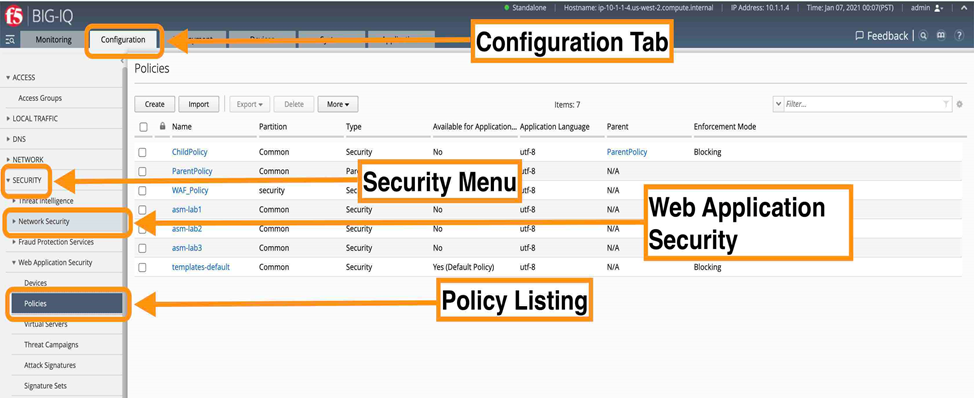Click into the Filter input field
974x398 pixels.
862,104
